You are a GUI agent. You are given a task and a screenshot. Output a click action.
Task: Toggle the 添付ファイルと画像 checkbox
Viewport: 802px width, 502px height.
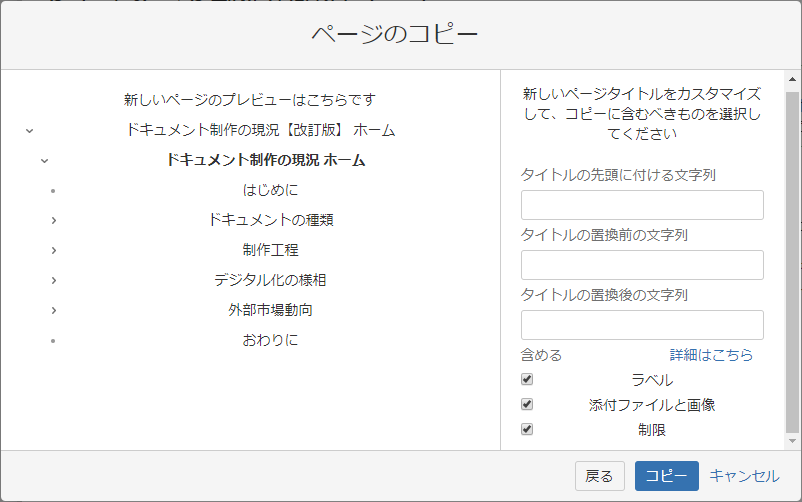click(527, 405)
